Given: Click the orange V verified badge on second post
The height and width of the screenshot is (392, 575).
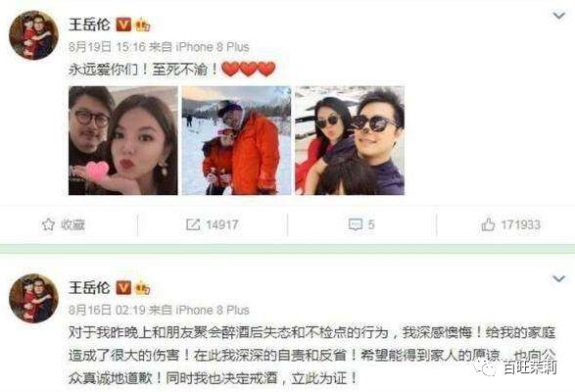Looking at the screenshot, I should click(x=123, y=288).
